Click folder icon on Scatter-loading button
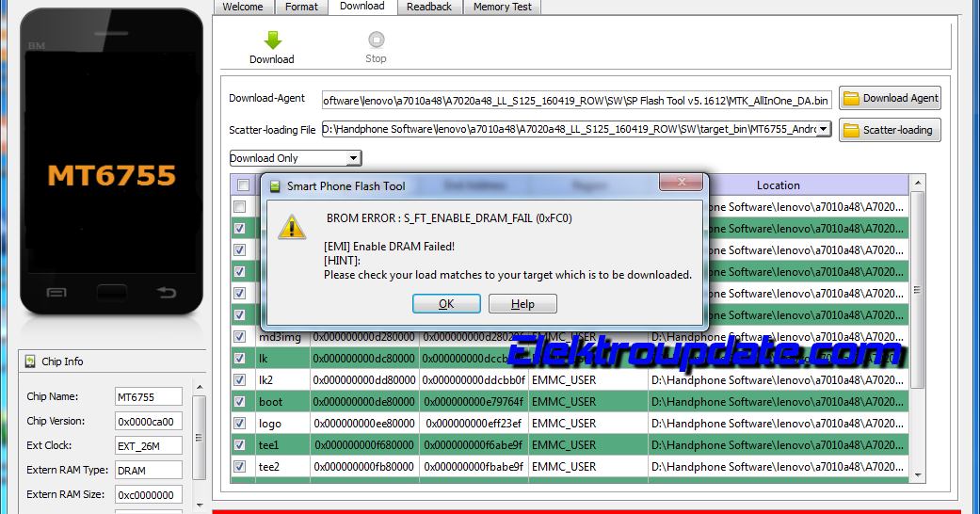 tap(851, 130)
